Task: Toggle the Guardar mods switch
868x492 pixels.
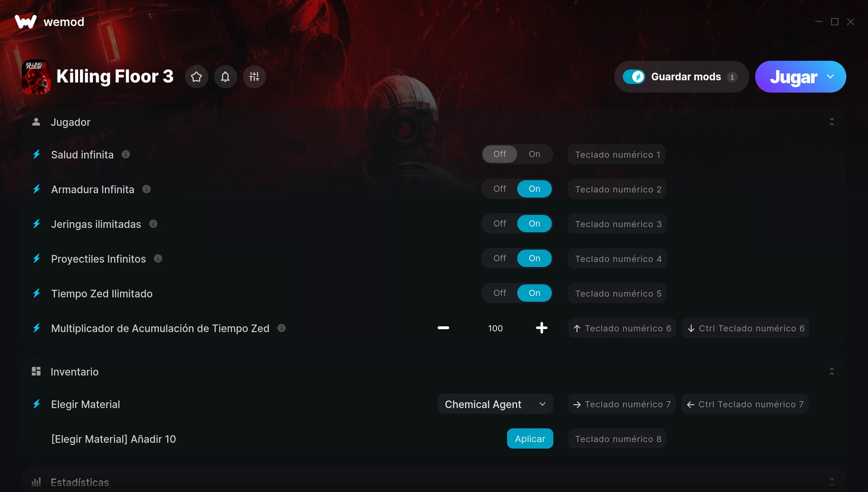Action: pyautogui.click(x=634, y=77)
